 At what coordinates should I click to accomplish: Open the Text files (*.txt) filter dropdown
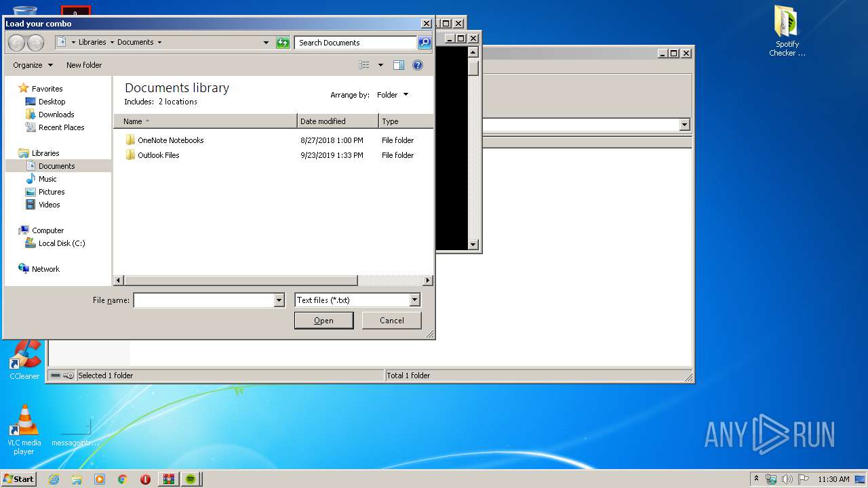(357, 300)
